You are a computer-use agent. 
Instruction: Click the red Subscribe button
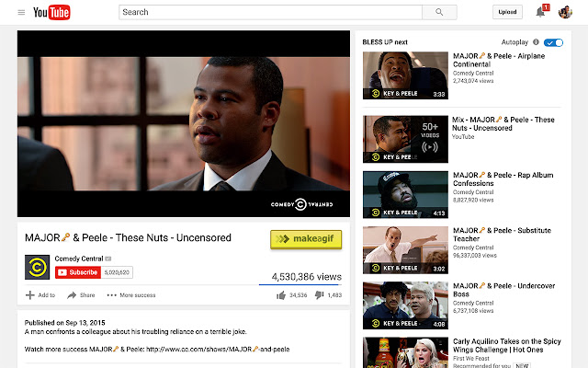coord(78,272)
